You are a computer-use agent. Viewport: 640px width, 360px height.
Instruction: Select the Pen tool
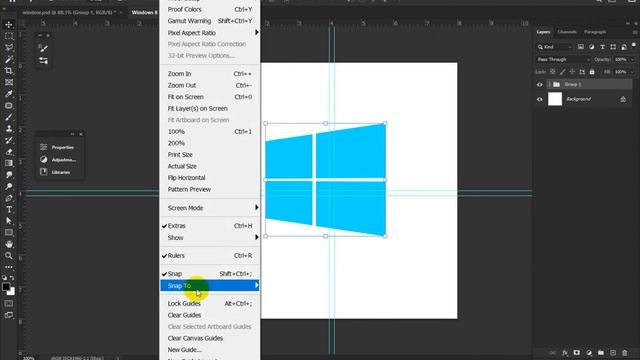[x=9, y=198]
